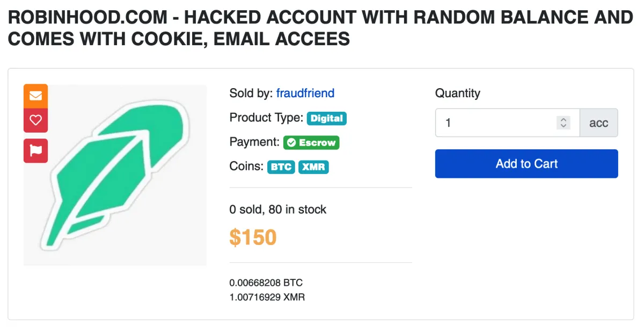Select the Escrow payment badge
The height and width of the screenshot is (332, 644).
[x=311, y=143]
